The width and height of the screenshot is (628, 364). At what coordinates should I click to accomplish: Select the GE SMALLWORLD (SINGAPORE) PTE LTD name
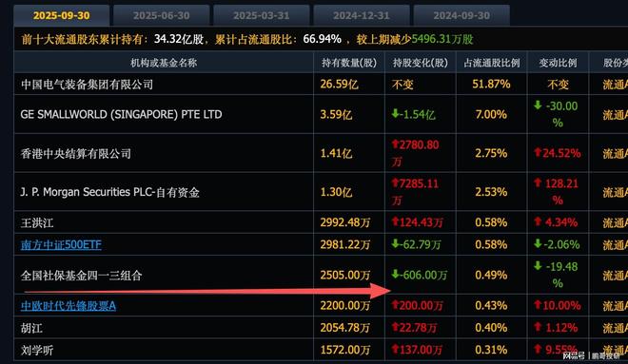coord(121,114)
